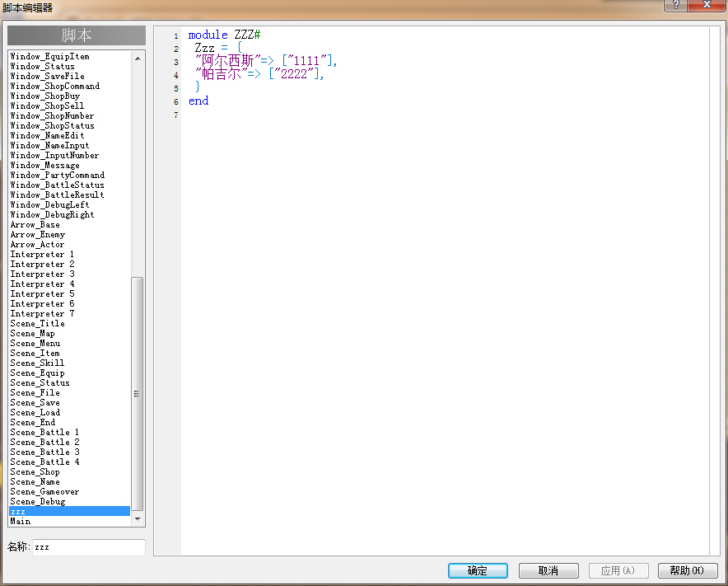This screenshot has width=728, height=586.
Task: Select the Scene_Equip script
Action: 69,373
